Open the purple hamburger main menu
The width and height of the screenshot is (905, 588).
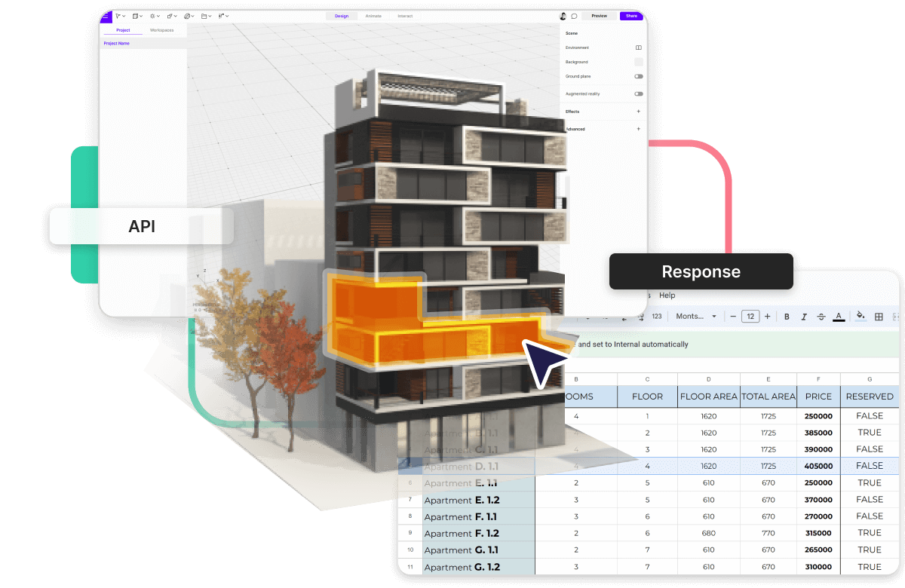pos(105,16)
